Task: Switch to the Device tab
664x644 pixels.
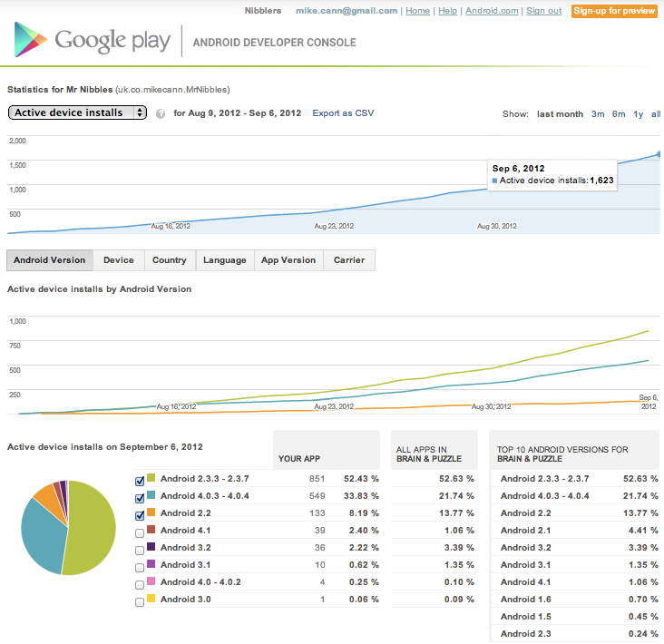Action: point(118,260)
